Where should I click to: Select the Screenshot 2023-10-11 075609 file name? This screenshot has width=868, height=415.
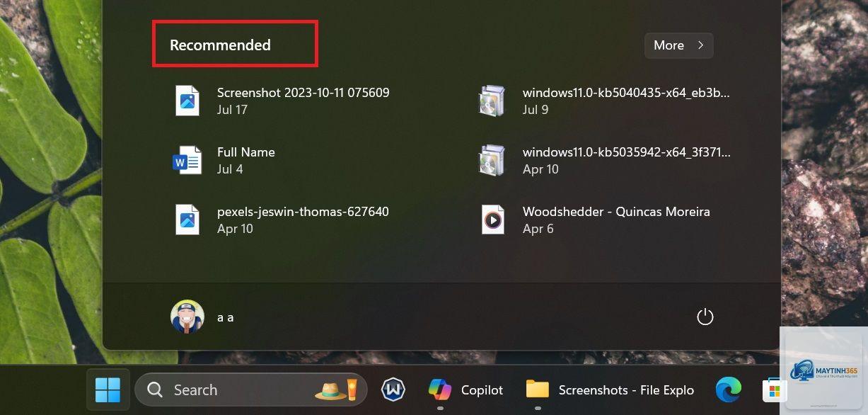point(303,93)
